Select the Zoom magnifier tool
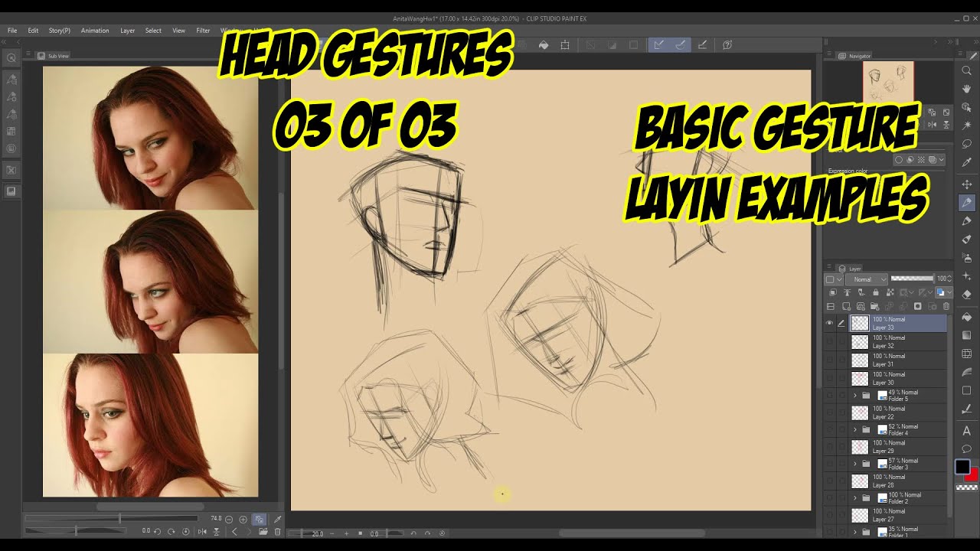The image size is (980, 551). coord(967,70)
